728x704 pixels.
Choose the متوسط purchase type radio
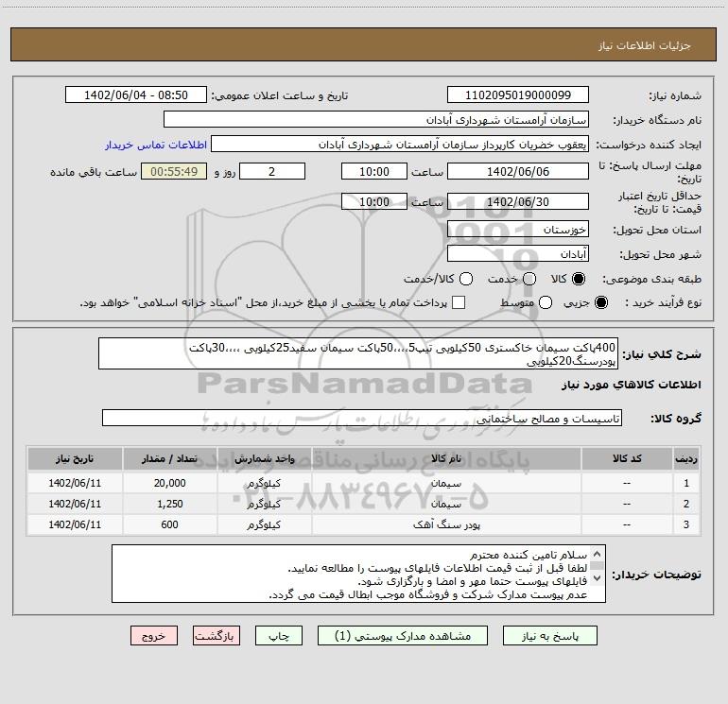pos(546,302)
